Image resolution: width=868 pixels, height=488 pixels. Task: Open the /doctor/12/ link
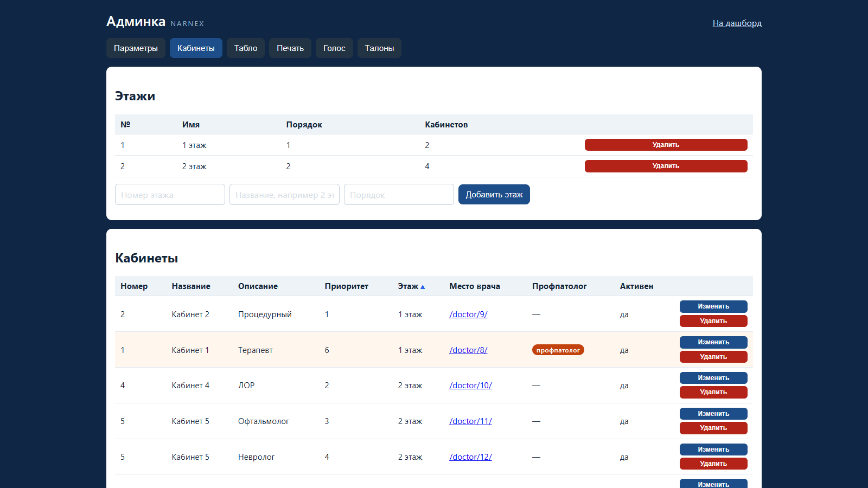tap(470, 457)
